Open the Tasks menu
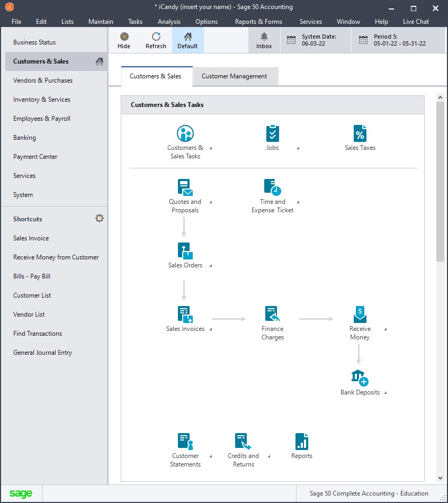The image size is (448, 503). click(135, 22)
